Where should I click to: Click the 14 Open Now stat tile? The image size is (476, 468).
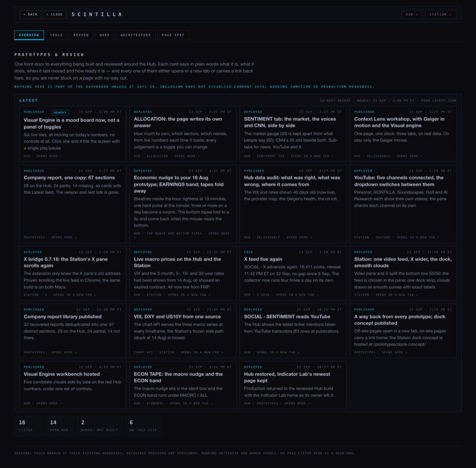60,426
